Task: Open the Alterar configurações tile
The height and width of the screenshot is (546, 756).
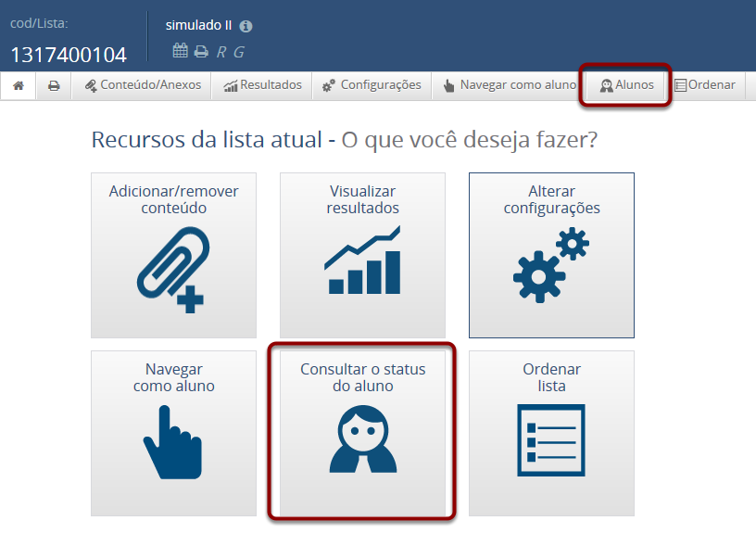Action: (551, 255)
